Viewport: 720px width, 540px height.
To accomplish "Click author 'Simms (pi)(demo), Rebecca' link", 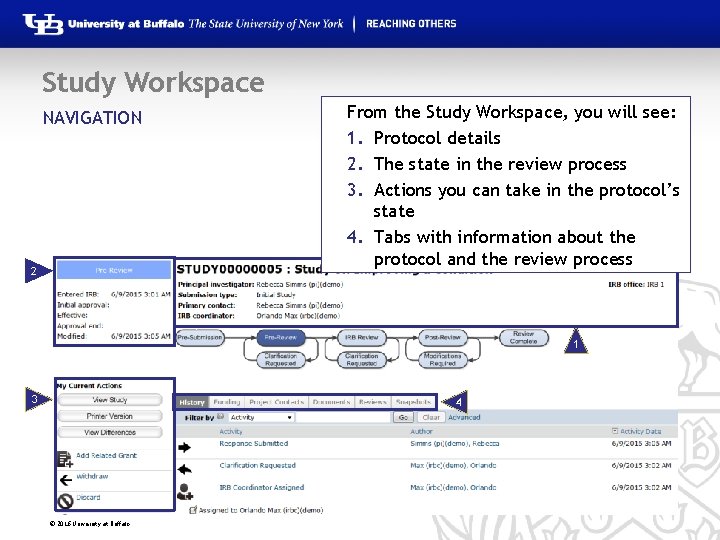I will pos(455,444).
